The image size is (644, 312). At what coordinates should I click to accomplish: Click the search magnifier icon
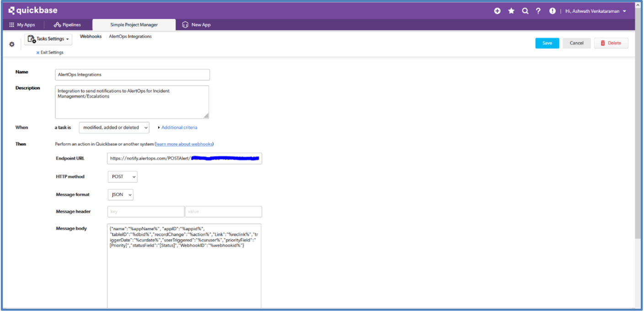[525, 11]
